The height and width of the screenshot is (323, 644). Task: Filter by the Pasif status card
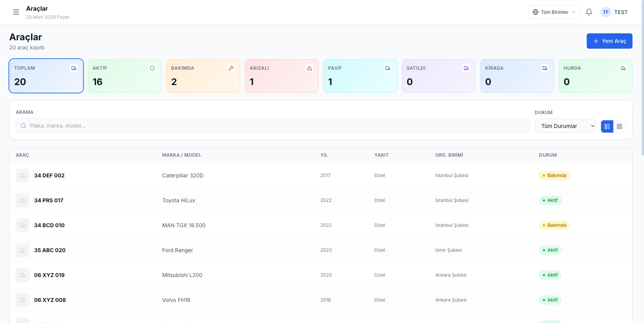pyautogui.click(x=360, y=76)
